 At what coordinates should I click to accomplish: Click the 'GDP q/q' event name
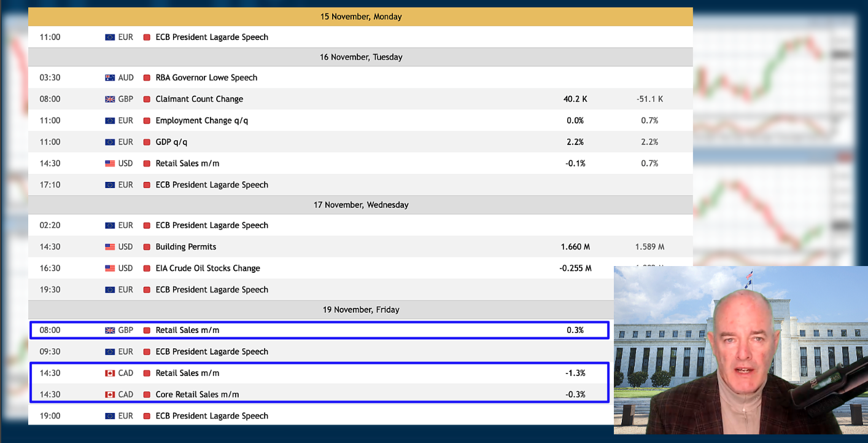click(171, 142)
